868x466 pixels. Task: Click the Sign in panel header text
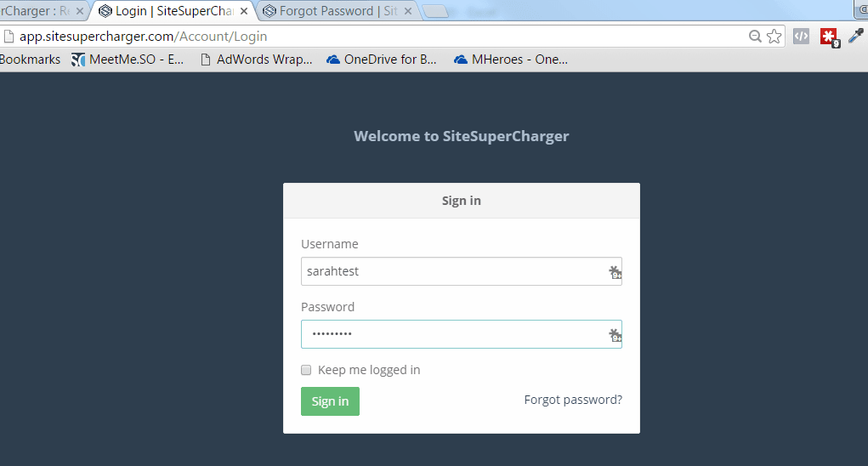click(x=461, y=201)
